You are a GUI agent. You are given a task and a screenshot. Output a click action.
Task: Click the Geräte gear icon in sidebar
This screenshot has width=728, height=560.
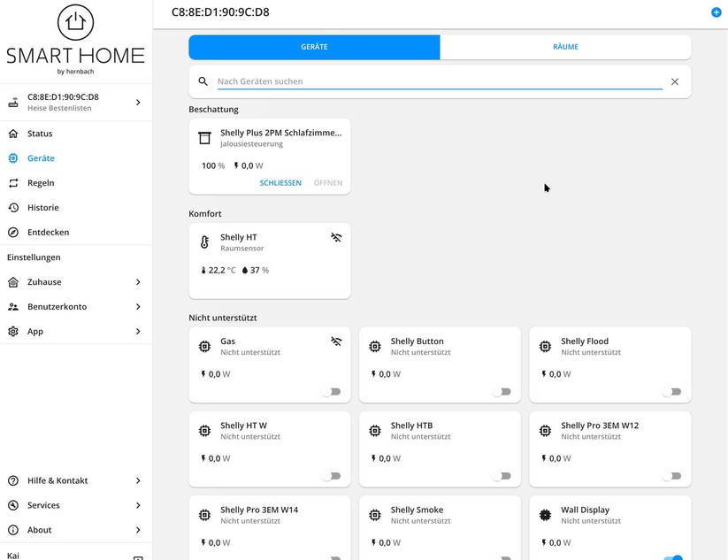coord(13,158)
